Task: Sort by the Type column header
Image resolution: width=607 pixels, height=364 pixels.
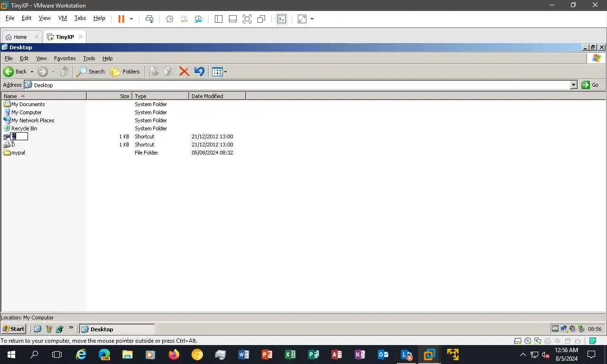Action: [160, 96]
